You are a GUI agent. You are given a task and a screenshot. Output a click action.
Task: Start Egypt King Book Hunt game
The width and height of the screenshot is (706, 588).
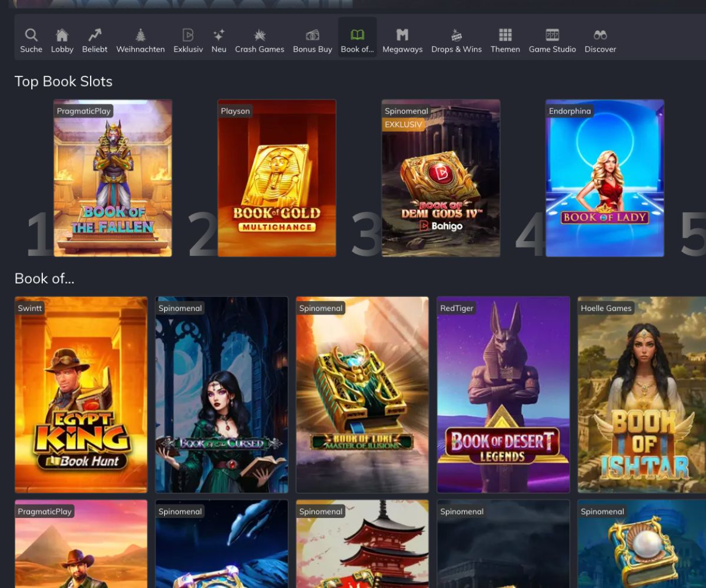[81, 395]
